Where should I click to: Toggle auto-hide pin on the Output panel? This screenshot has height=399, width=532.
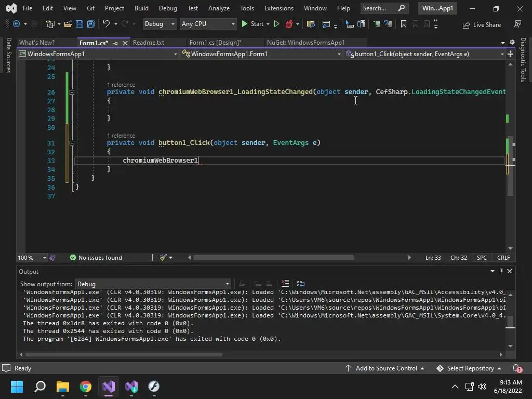tap(501, 271)
